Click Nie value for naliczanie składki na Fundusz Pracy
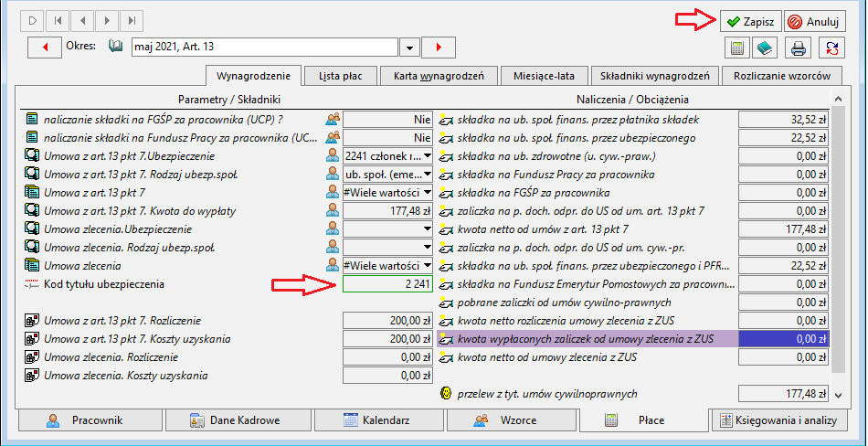The height and width of the screenshot is (446, 868). point(387,138)
